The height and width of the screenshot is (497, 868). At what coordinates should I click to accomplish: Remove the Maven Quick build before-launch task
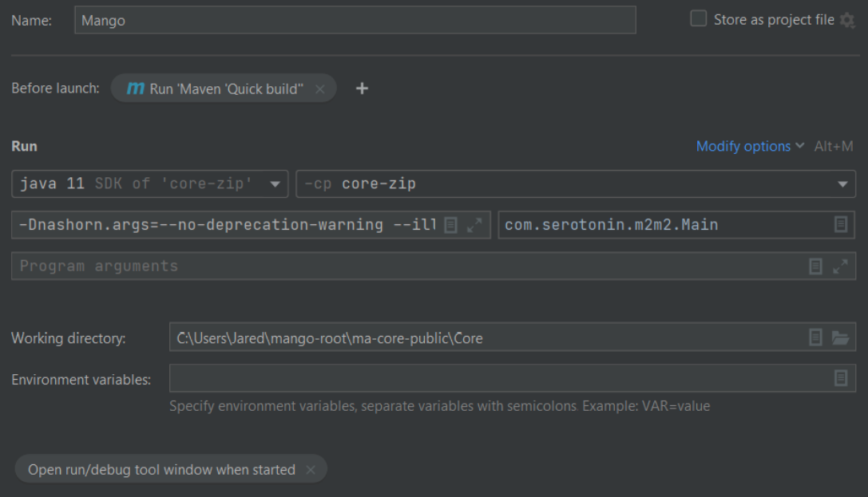point(320,89)
